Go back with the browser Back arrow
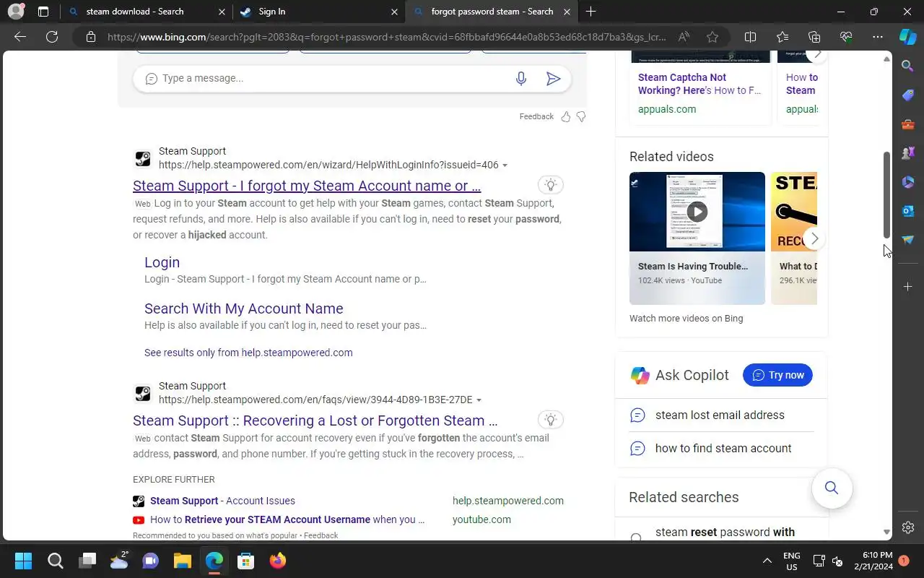 (20, 37)
